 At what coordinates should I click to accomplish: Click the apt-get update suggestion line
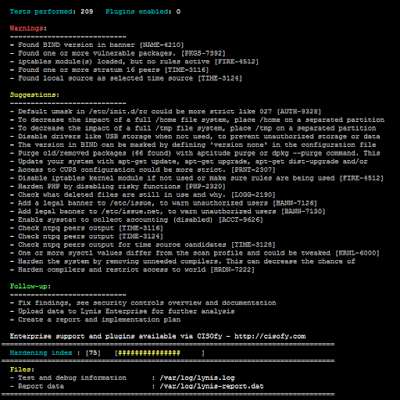pos(189,161)
